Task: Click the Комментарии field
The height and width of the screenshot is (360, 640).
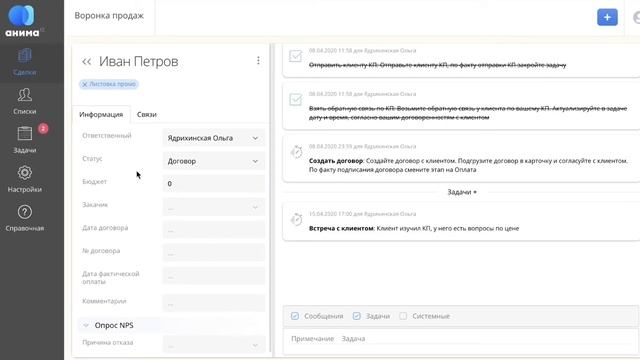Action: [x=213, y=303]
